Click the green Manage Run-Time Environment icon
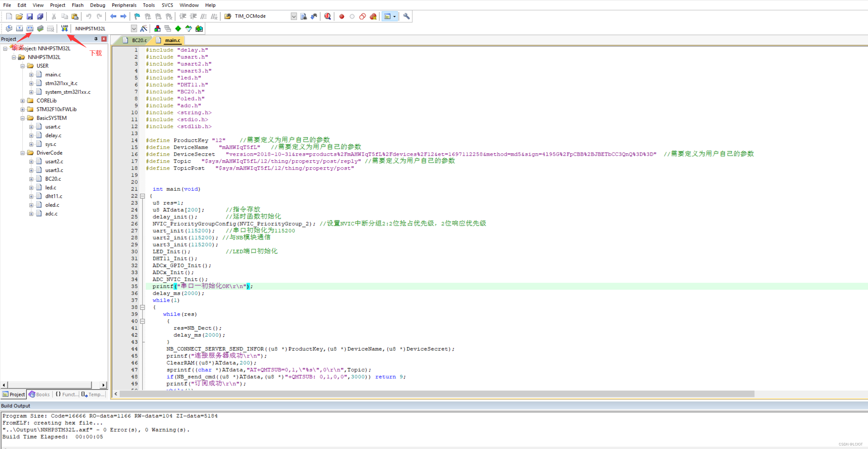Screen dimensions: 868x449 (x=178, y=28)
